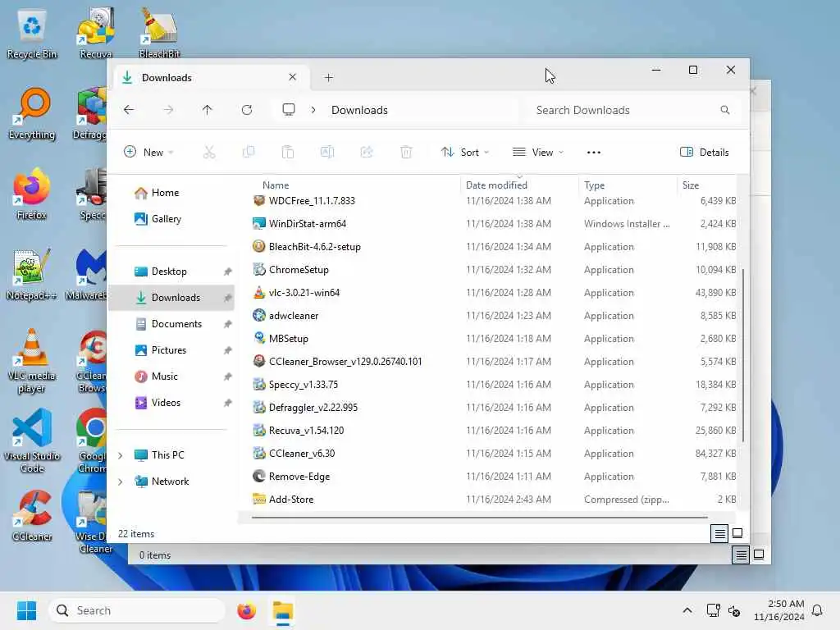Open Firefox from the taskbar
Screen dimensions: 840x630
click(246, 610)
